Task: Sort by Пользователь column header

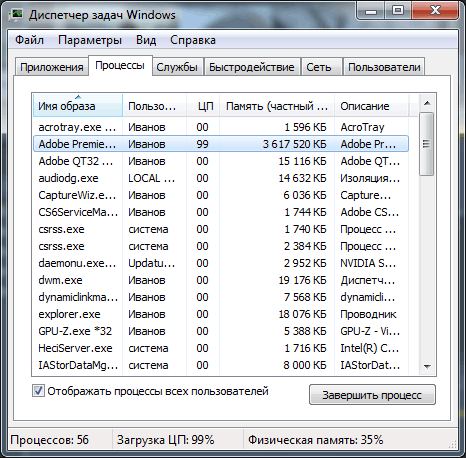Action: pos(155,106)
